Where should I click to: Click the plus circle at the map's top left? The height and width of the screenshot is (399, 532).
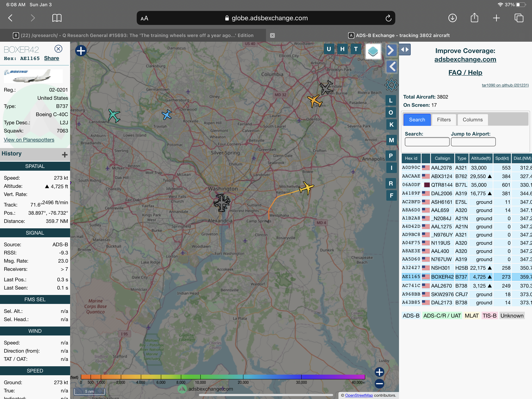[81, 50]
